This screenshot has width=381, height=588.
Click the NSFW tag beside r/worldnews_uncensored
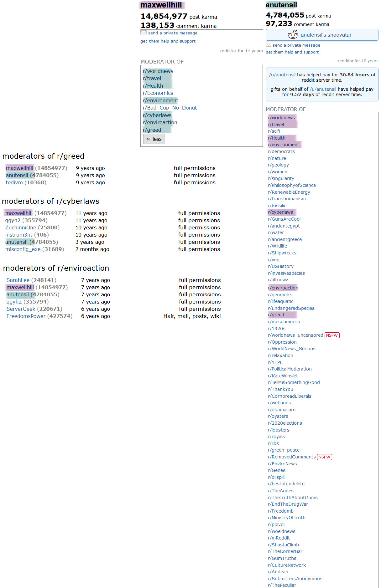coord(332,335)
